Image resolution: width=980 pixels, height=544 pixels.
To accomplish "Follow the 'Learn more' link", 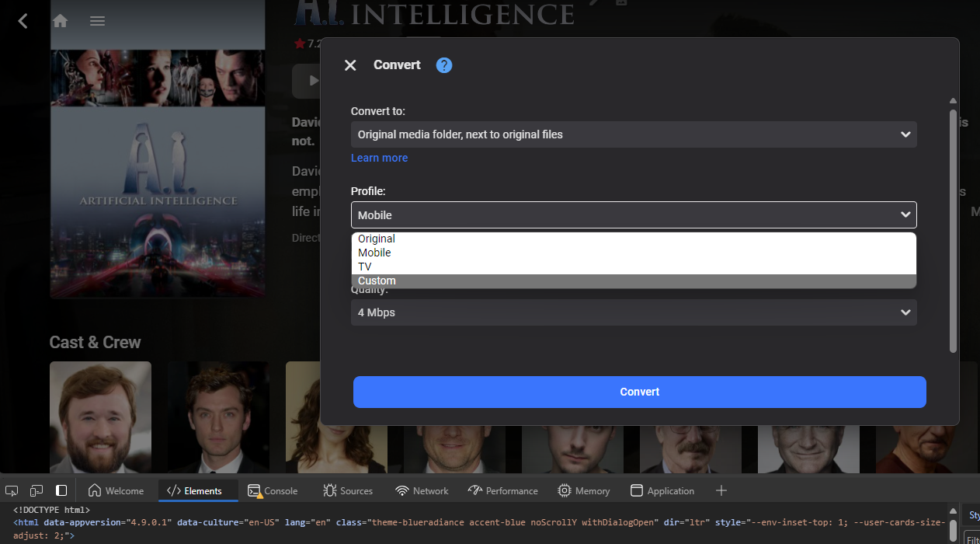I will coord(379,158).
